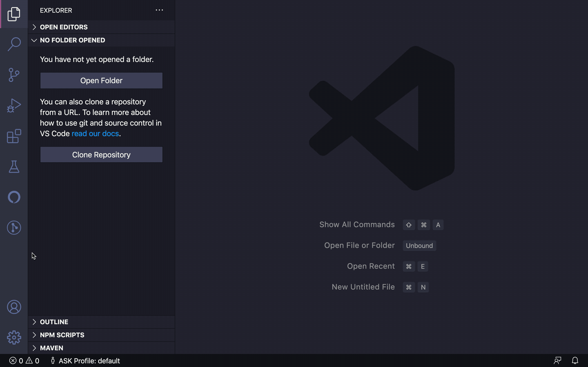Click the notifications bell in status bar
This screenshot has width=588, height=367.
click(575, 360)
